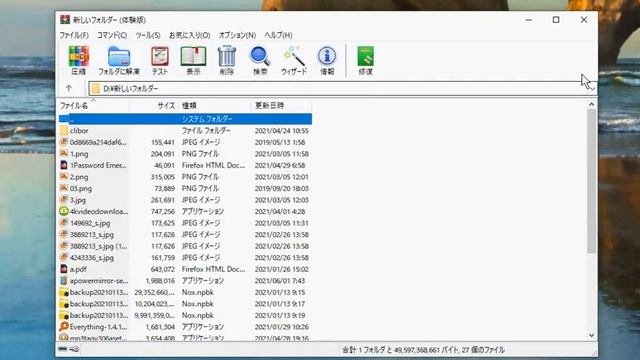Maximize the WinRAR window
Viewport: 640px width, 360px height.
click(x=556, y=20)
